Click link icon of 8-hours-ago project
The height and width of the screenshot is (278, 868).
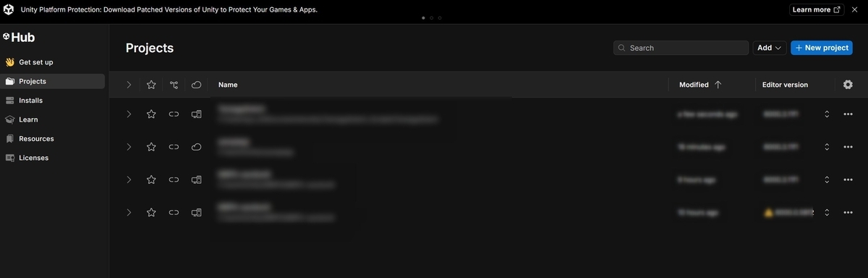174,180
